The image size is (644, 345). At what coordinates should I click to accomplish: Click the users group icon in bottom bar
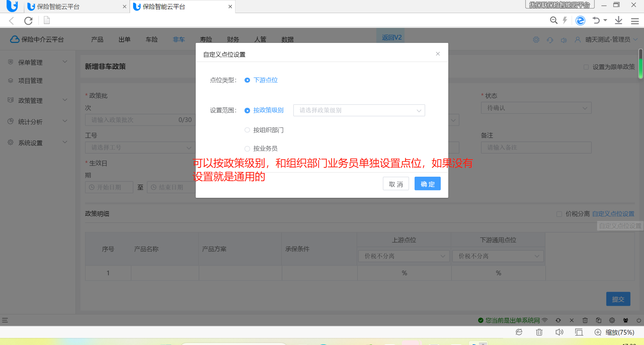(x=626, y=320)
